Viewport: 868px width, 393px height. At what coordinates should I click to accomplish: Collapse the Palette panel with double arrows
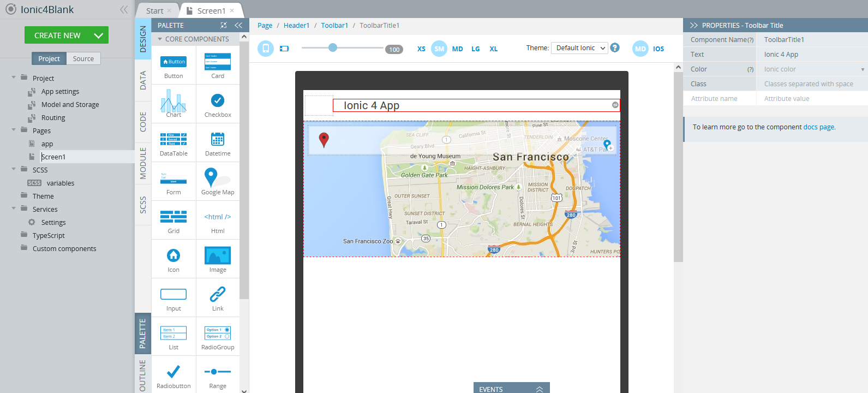point(238,25)
